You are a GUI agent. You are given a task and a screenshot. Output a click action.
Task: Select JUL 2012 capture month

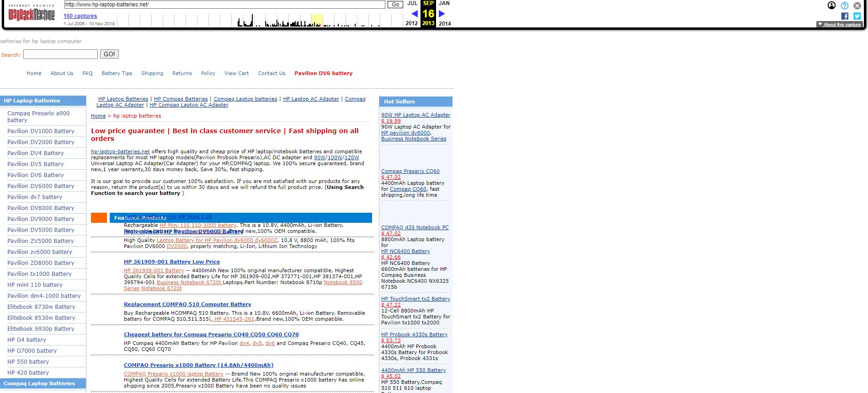412,3
